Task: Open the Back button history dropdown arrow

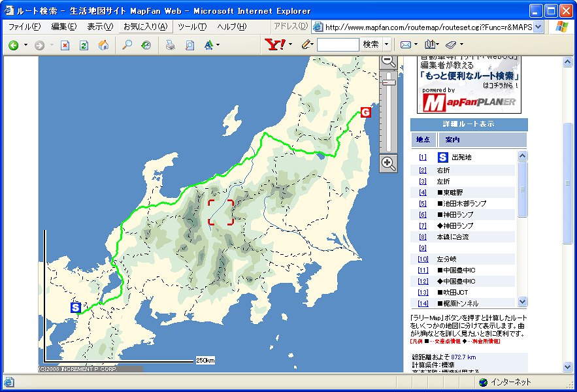Action: tap(25, 45)
